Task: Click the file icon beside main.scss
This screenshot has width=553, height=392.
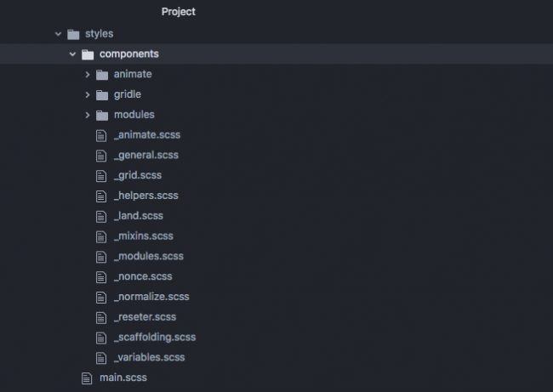Action: 87,378
